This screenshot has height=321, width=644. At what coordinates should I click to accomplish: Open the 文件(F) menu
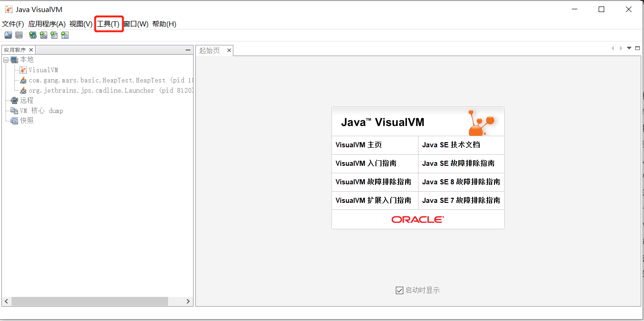click(13, 24)
